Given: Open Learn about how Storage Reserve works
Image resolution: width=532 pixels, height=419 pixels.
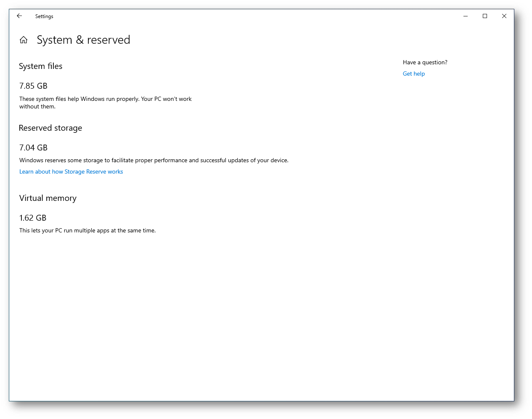Looking at the screenshot, I should click(71, 171).
